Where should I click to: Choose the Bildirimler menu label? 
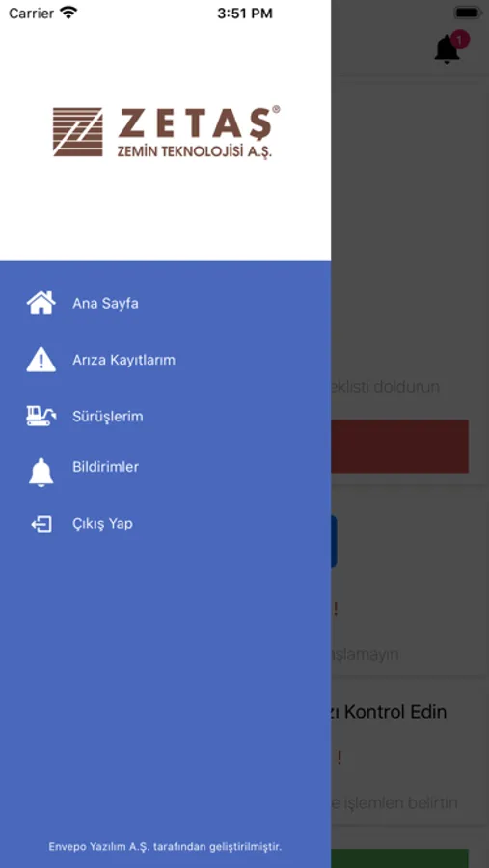tap(105, 467)
